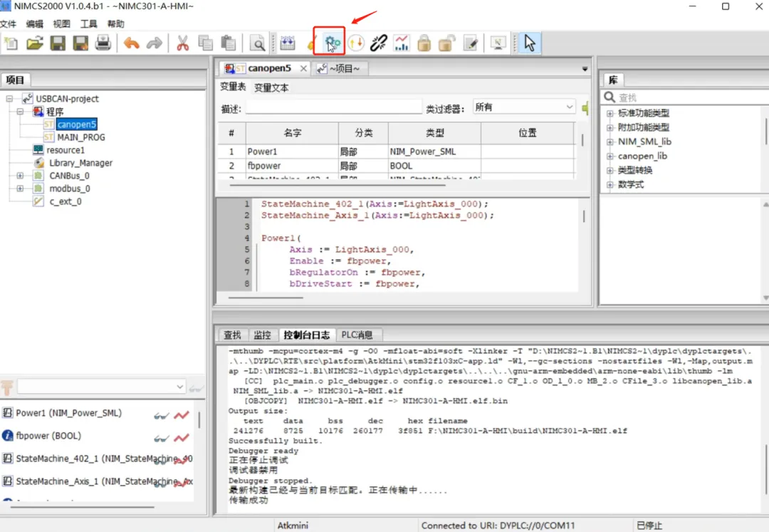Click the transfer up-down arrows icon
The width and height of the screenshot is (769, 532).
point(356,43)
